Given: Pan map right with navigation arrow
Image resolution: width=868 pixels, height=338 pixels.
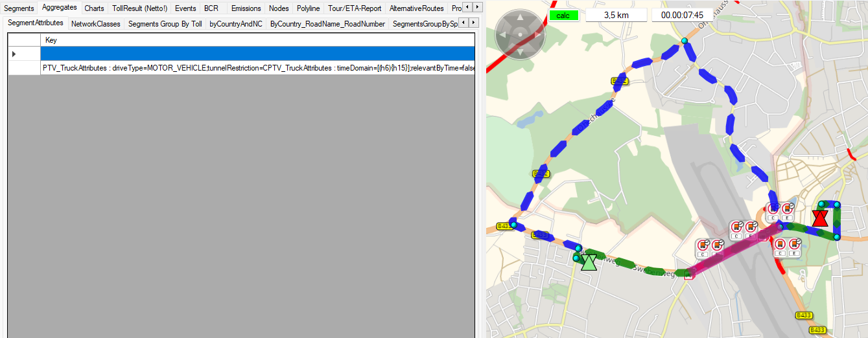Looking at the screenshot, I should 537,33.
